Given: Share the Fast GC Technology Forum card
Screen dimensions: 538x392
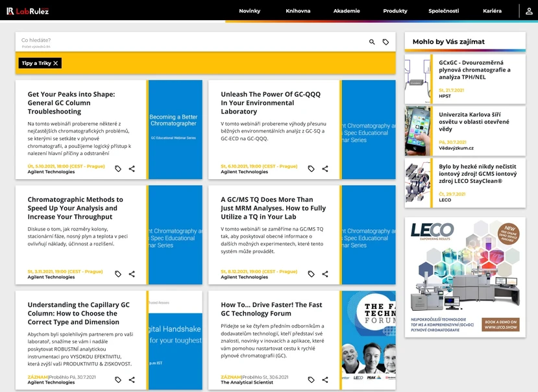Looking at the screenshot, I should 325,380.
